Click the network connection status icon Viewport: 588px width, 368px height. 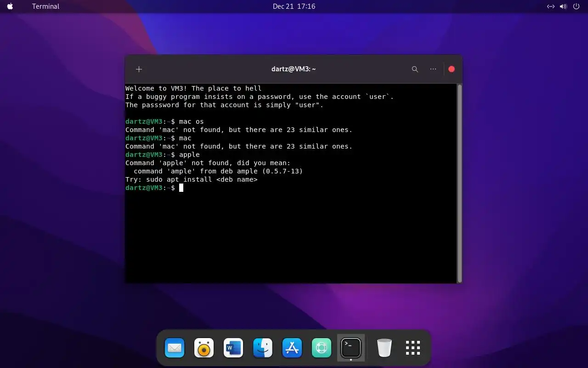click(x=551, y=6)
